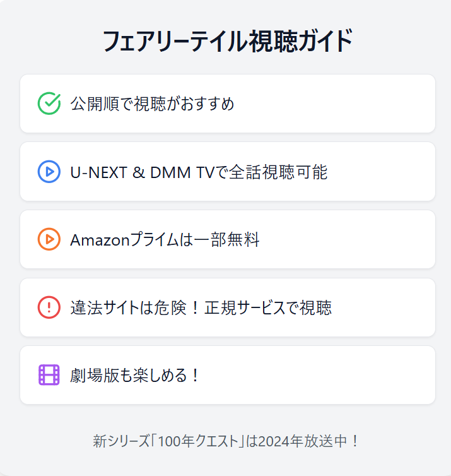This screenshot has height=476, width=451.
Task: Select the U-NEXT & DMM TVで全話視聴可能 text
Action: 199,172
